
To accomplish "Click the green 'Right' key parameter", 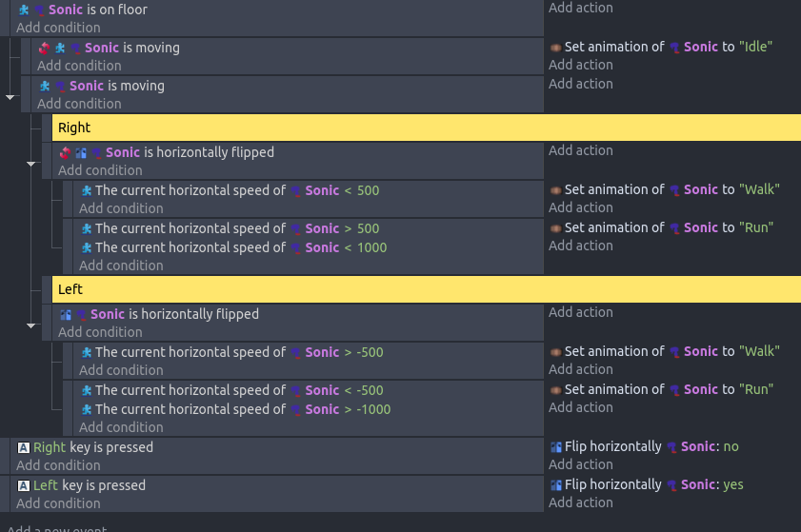I will (50, 447).
